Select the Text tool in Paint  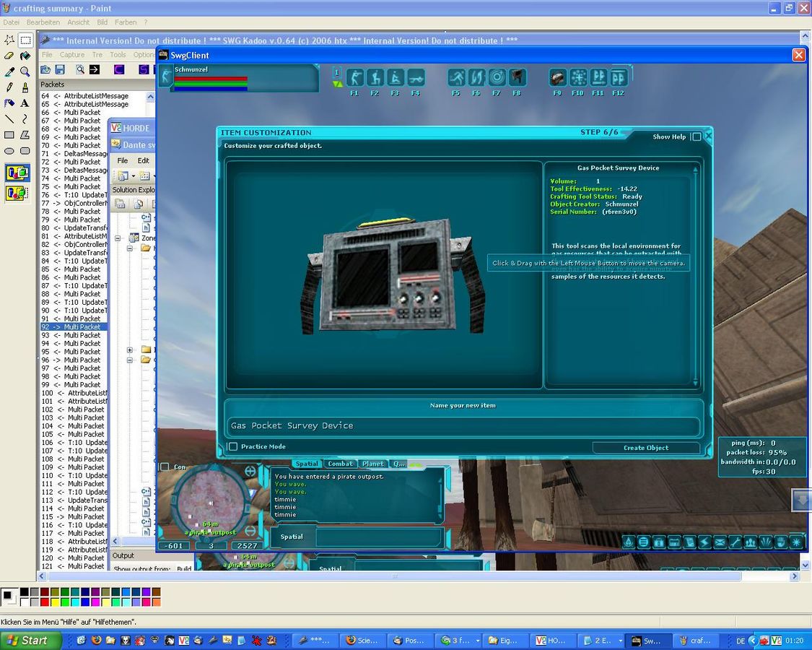pos(25,103)
